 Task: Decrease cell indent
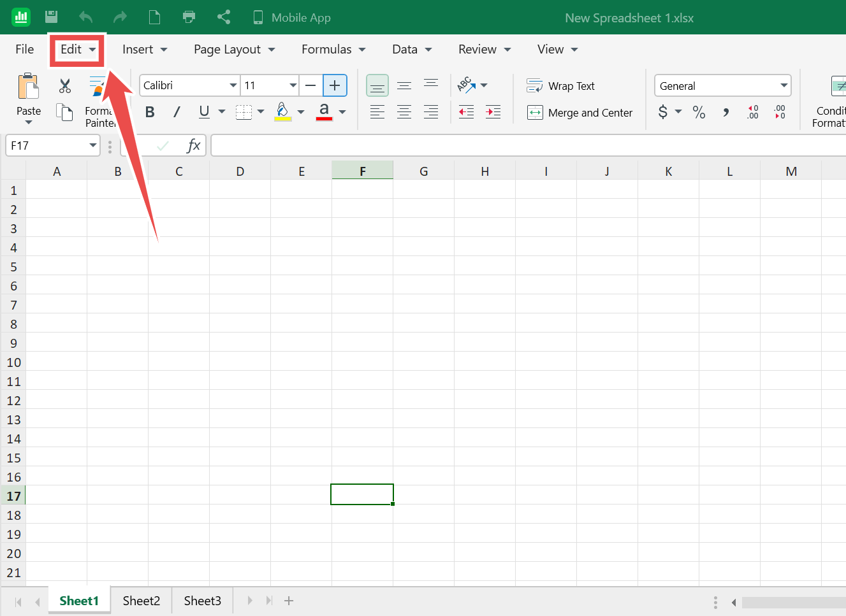point(467,112)
